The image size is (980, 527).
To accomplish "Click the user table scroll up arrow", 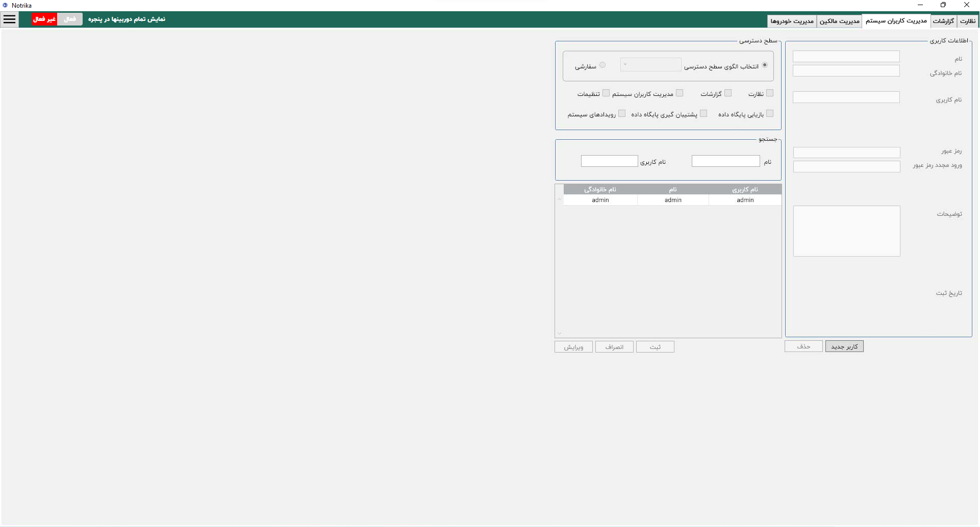I will 559,199.
